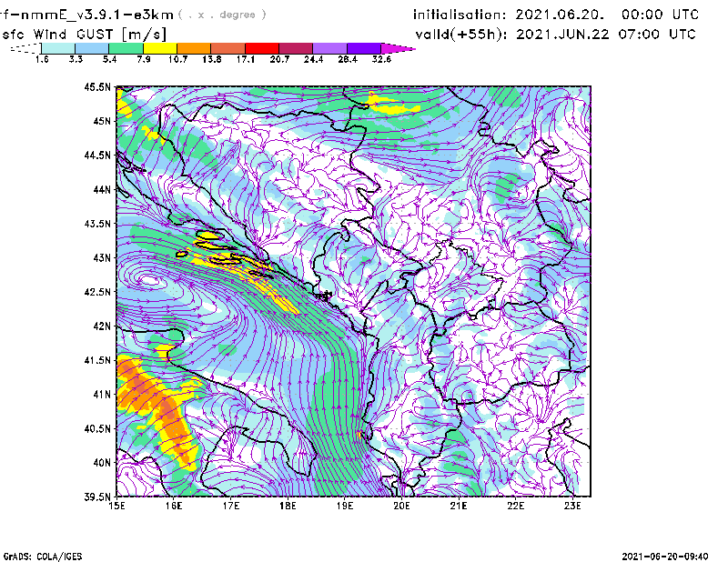Click the 16E longitude label
Screen dimensions: 728x562
pyautogui.click(x=174, y=506)
